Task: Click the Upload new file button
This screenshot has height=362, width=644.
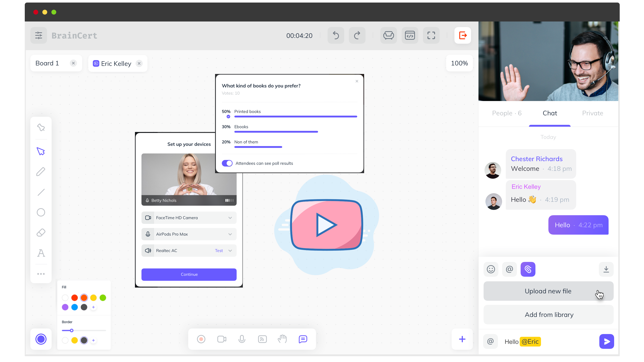Action: [x=548, y=291]
